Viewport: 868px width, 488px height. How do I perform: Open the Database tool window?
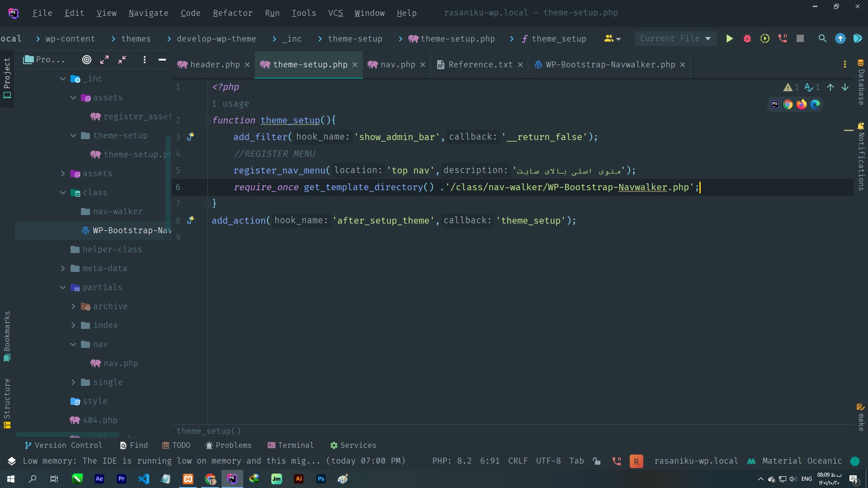click(861, 82)
